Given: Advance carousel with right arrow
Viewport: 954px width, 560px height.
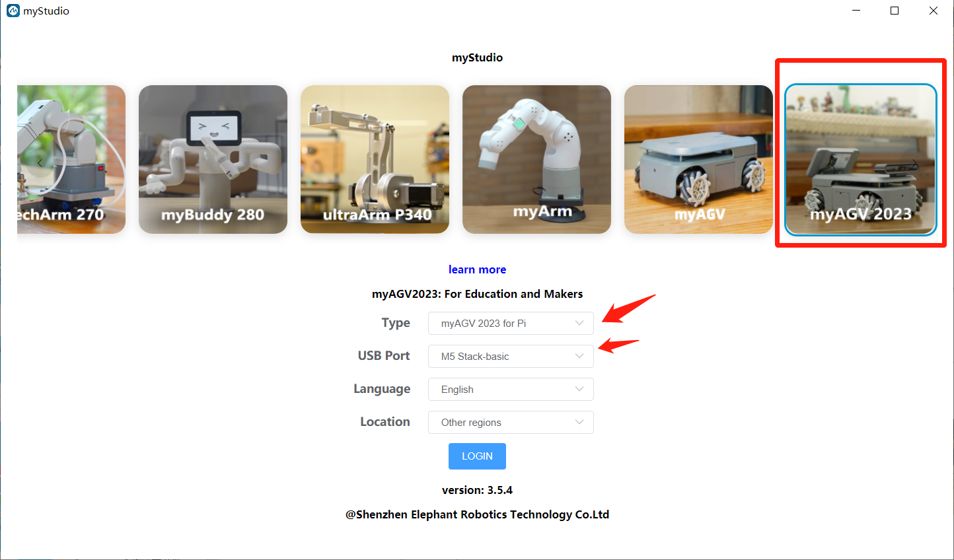Looking at the screenshot, I should coord(915,163).
